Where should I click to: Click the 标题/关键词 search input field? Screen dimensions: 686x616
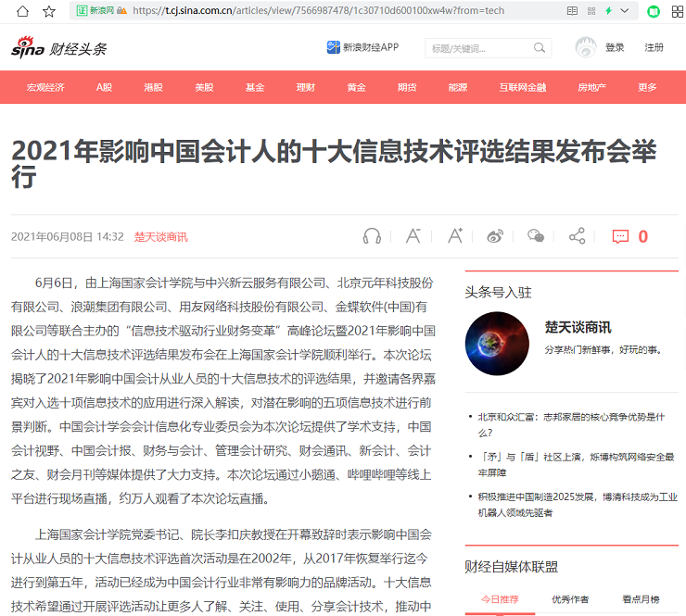point(476,48)
